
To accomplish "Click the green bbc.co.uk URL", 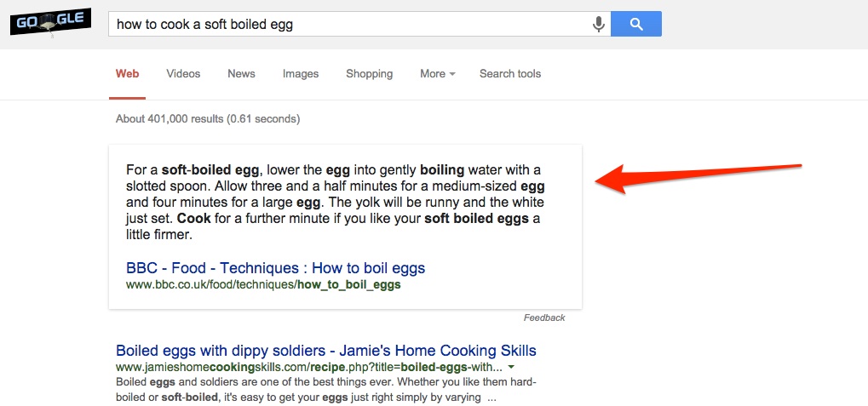I will pos(262,285).
